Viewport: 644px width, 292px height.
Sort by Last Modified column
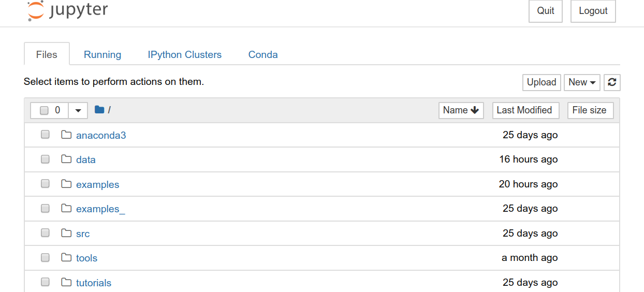525,110
